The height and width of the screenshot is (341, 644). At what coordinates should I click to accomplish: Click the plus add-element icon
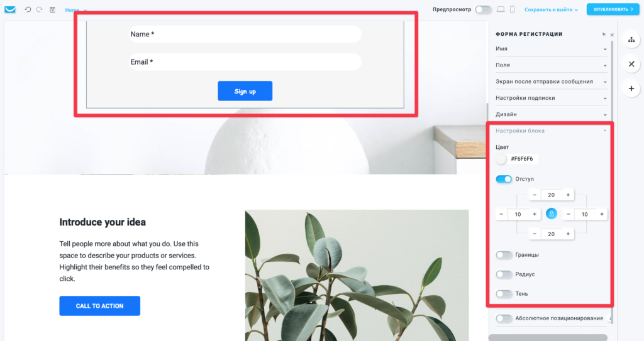631,89
